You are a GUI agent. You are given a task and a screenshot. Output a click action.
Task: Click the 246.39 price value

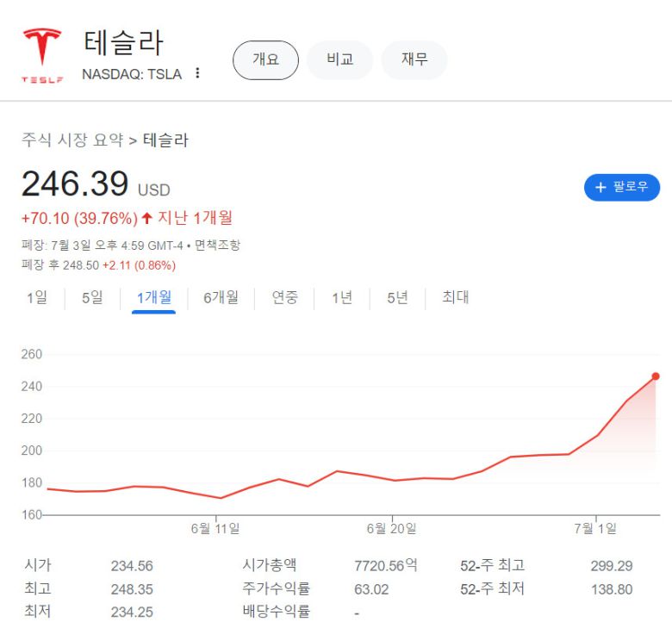point(75,183)
